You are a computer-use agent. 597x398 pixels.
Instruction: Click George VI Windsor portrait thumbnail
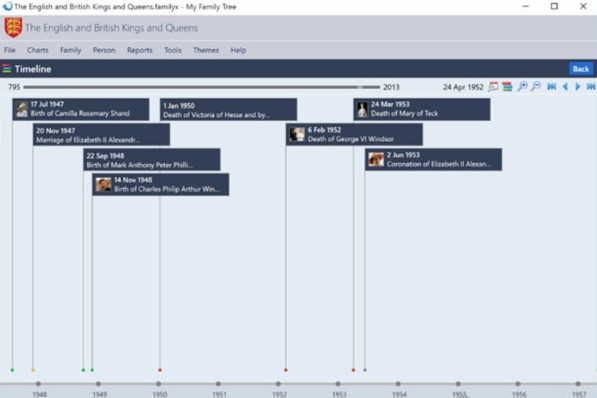(x=297, y=134)
